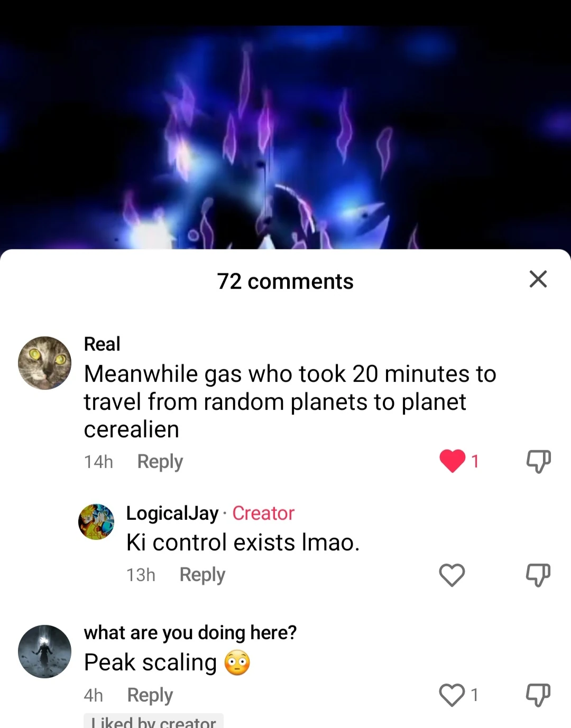Tap the Creator badge beside LogicalJay
Viewport: 571px width, 728px height.
tap(263, 513)
